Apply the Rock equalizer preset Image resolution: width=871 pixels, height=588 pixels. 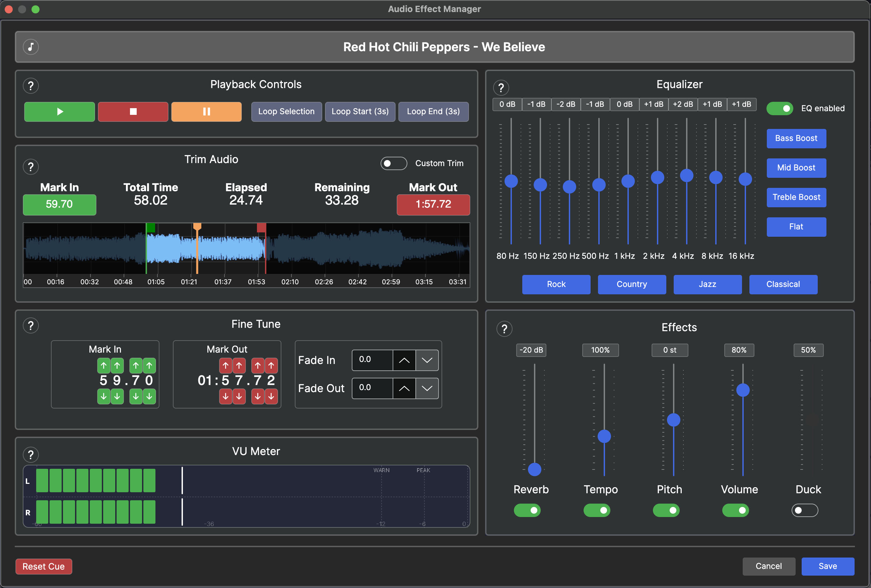click(556, 284)
